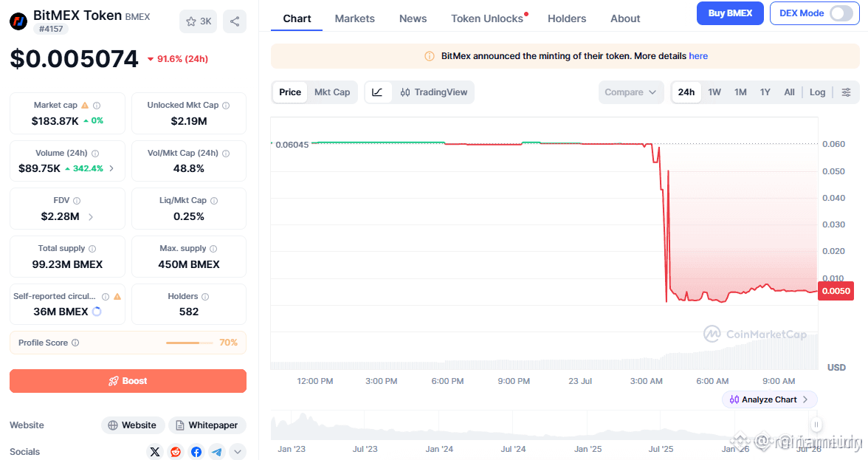Toggle the DEX Mode switch
Viewport: 868px width, 460px height.
tap(841, 13)
